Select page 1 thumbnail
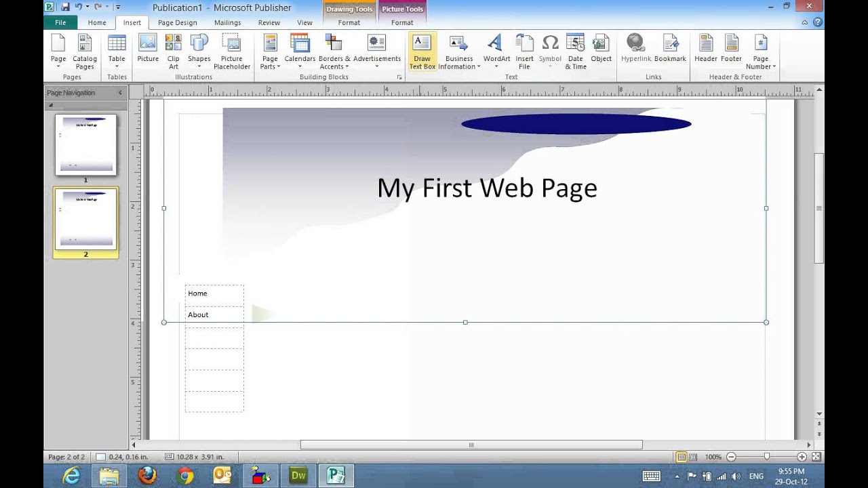This screenshot has height=488, width=868. point(85,144)
